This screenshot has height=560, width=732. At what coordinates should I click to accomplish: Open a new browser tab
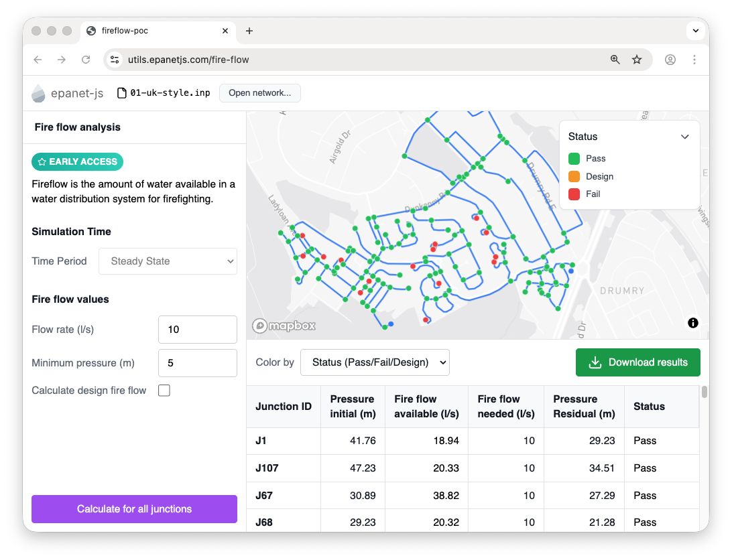[x=249, y=31]
